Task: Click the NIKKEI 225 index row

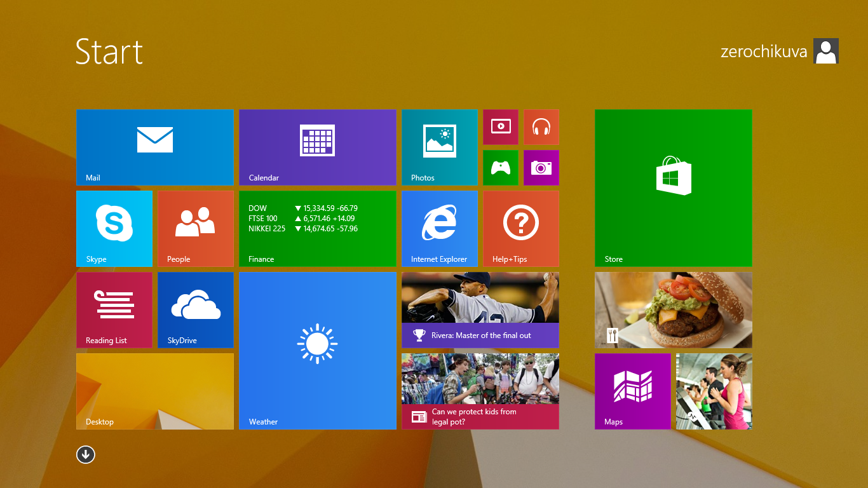Action: [303, 229]
